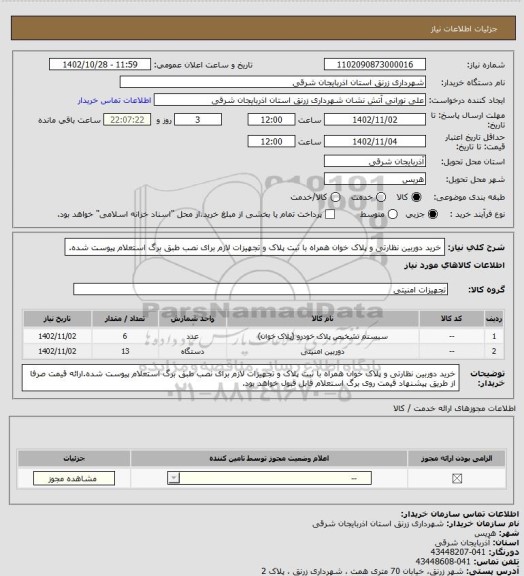Click the response deadline date 1402/11/02 field

(375, 120)
